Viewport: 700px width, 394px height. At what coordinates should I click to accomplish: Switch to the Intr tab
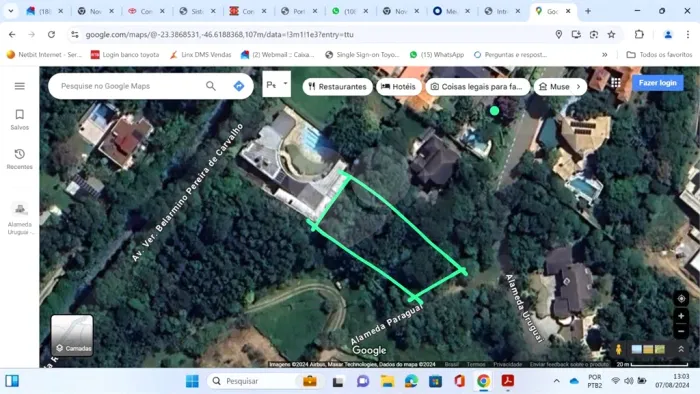click(x=501, y=11)
